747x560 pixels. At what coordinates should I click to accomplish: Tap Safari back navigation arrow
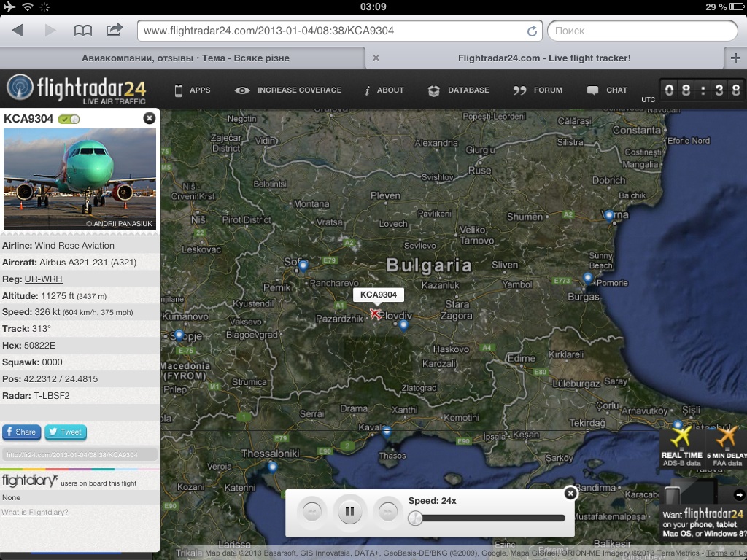click(x=18, y=31)
